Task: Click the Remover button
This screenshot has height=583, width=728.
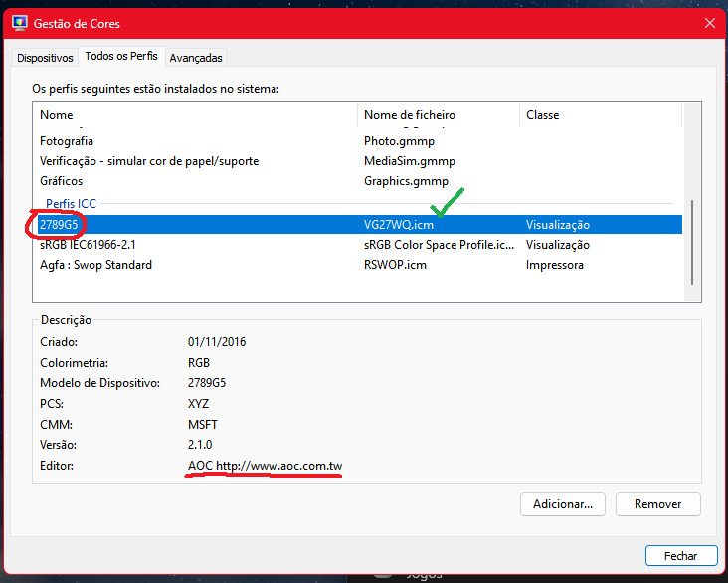Action: tap(658, 504)
